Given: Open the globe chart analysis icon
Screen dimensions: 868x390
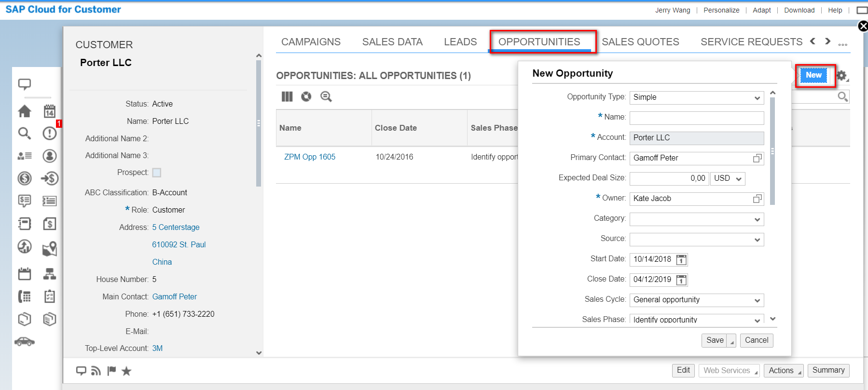Looking at the screenshot, I should pos(25,246).
